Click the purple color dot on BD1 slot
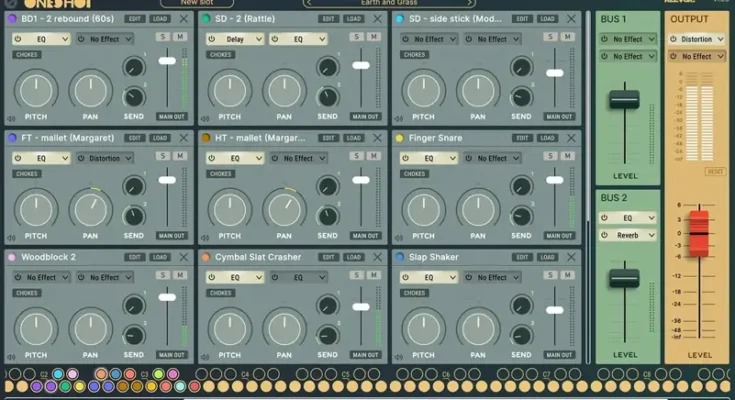 point(11,19)
